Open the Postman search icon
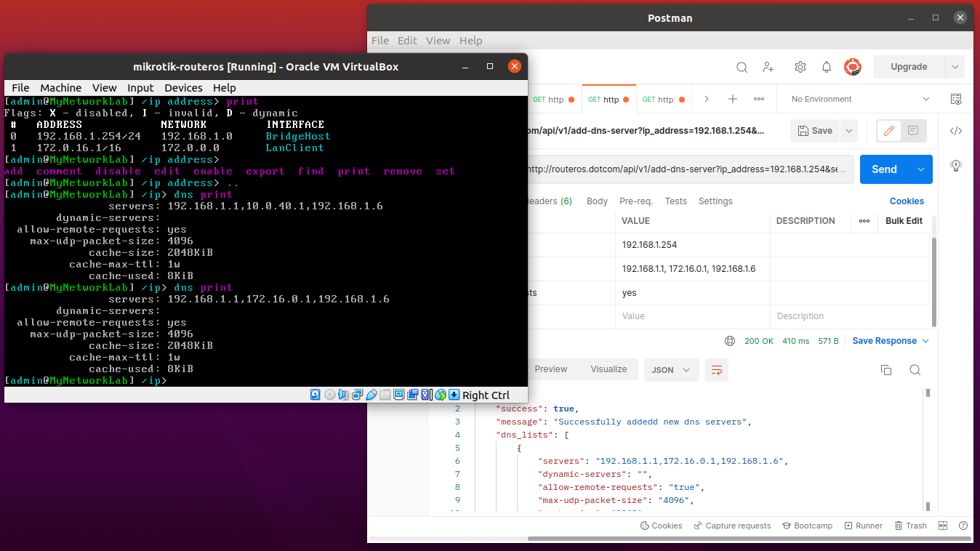The width and height of the screenshot is (980, 551). click(742, 67)
